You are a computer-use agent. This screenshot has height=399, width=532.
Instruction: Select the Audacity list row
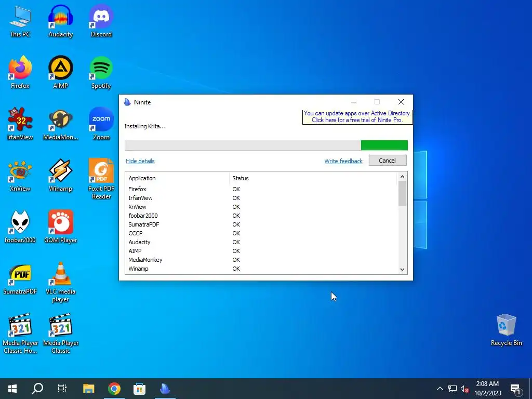[x=261, y=242]
